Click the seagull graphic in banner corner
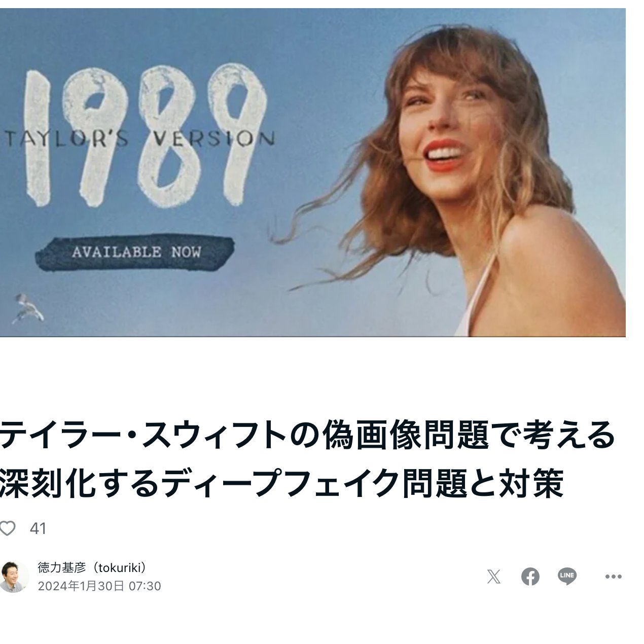This screenshot has height=644, width=644. point(28,308)
